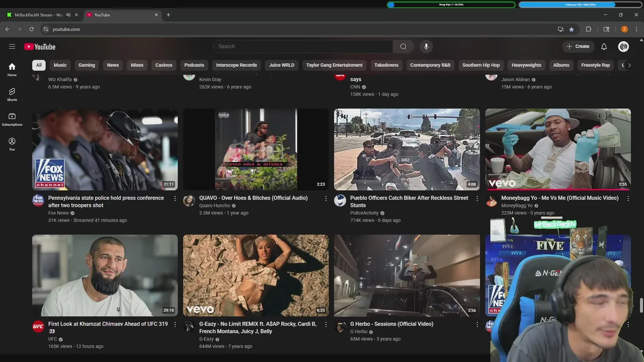644x362 pixels.
Task: Select the News filter chip
Action: tap(113, 65)
